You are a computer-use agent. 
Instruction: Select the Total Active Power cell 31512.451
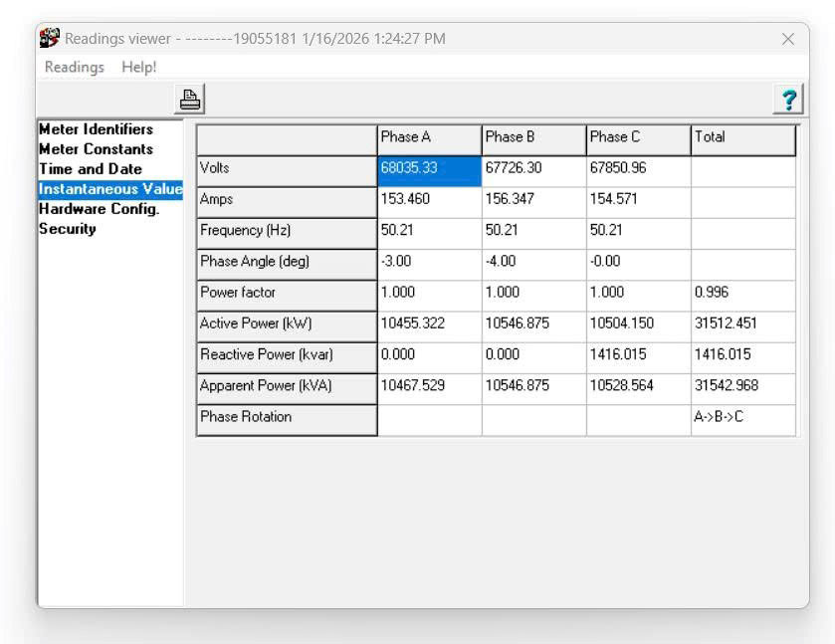[x=742, y=323]
